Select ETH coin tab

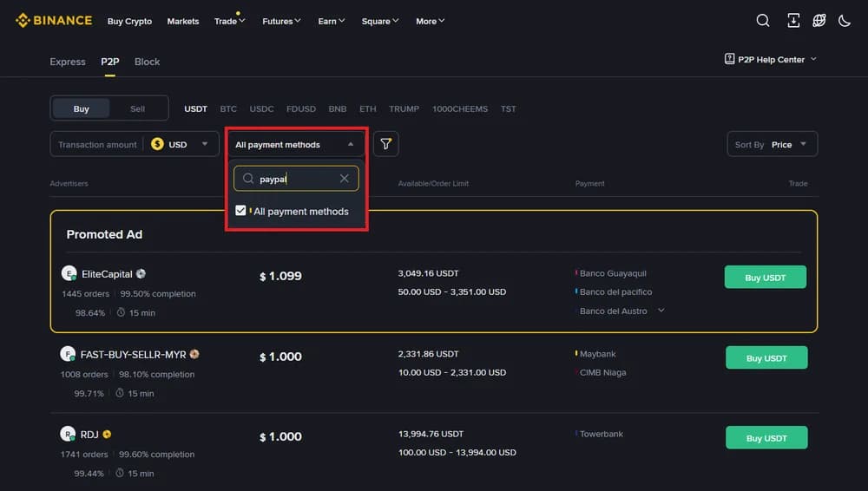tap(367, 108)
